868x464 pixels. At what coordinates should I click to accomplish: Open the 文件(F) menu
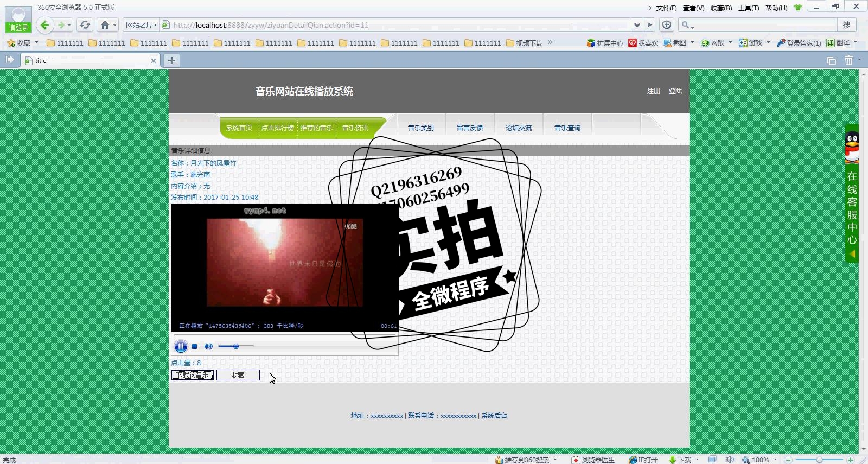point(666,8)
